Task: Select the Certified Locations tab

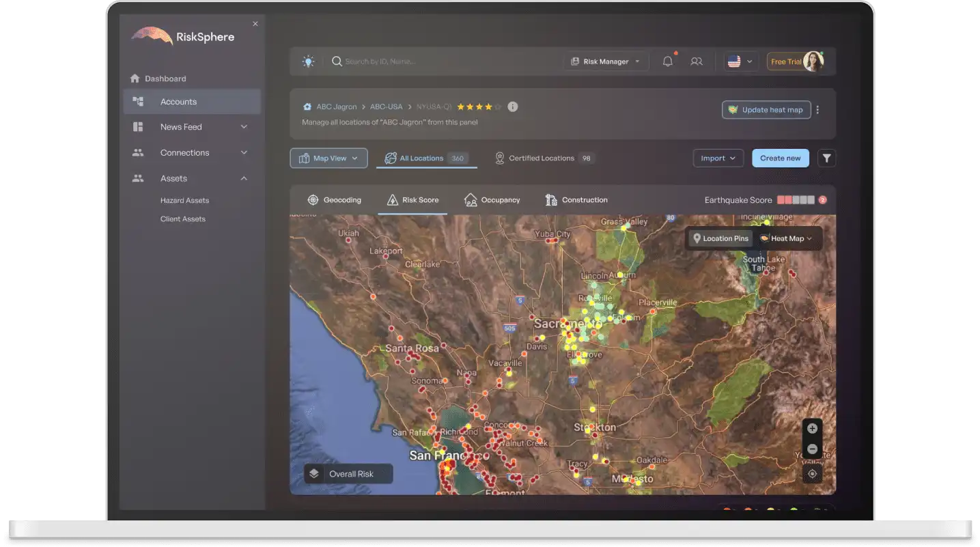Action: coord(542,158)
